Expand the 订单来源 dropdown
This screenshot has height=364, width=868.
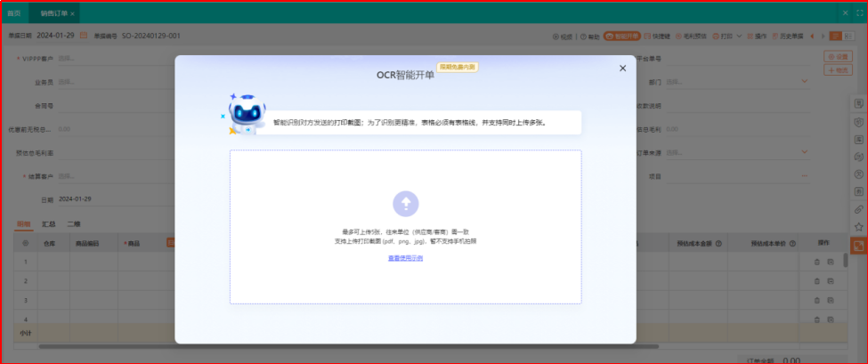(805, 152)
